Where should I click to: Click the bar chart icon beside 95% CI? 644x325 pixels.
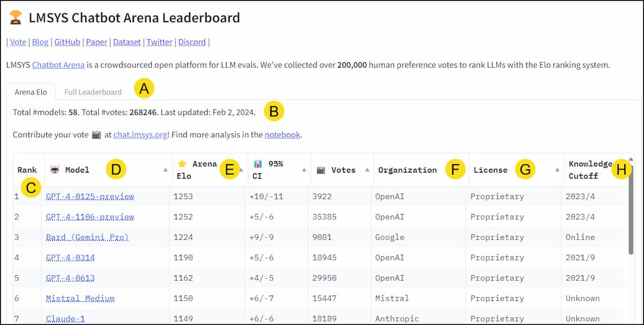click(x=258, y=164)
